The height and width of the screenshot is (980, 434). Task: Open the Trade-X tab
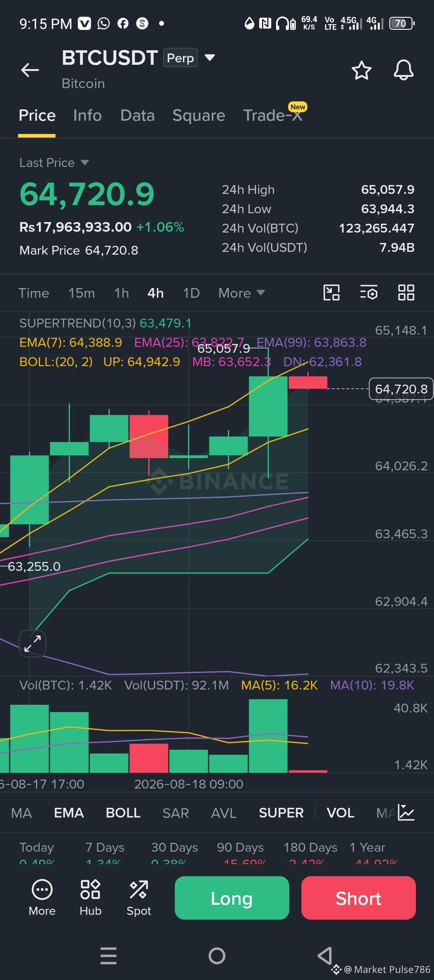tap(273, 115)
